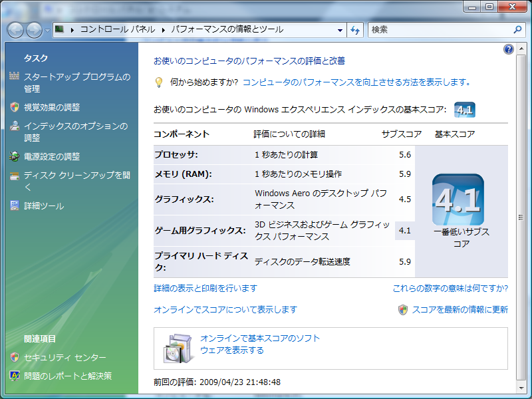Click the magnifier search icon
Viewport: 532px width, 399px height.
[x=517, y=29]
